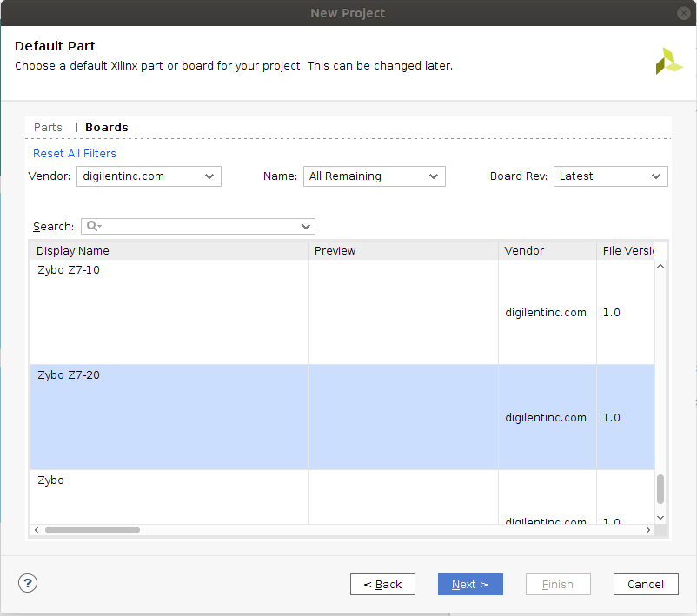Viewport: 697px width, 616px height.
Task: Switch to the Parts tab
Action: pyautogui.click(x=48, y=128)
